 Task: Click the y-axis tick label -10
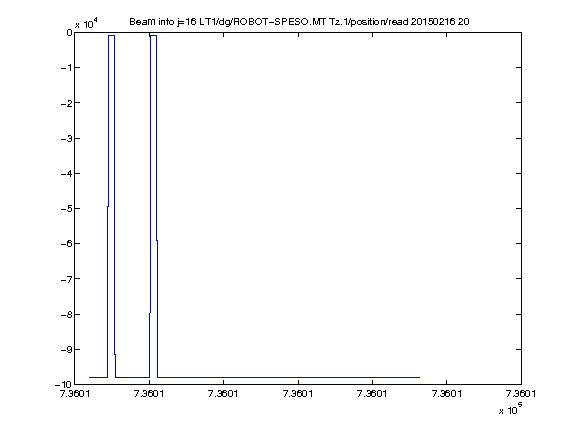64,385
